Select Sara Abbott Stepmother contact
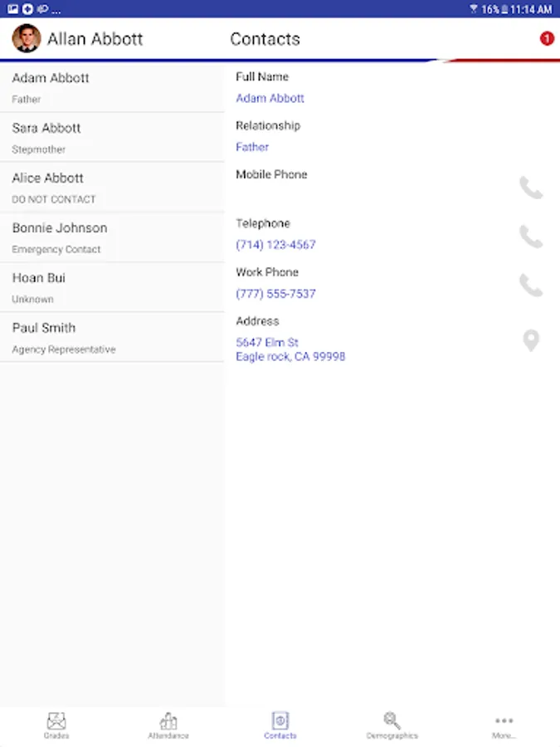This screenshot has width=560, height=747. click(x=112, y=138)
